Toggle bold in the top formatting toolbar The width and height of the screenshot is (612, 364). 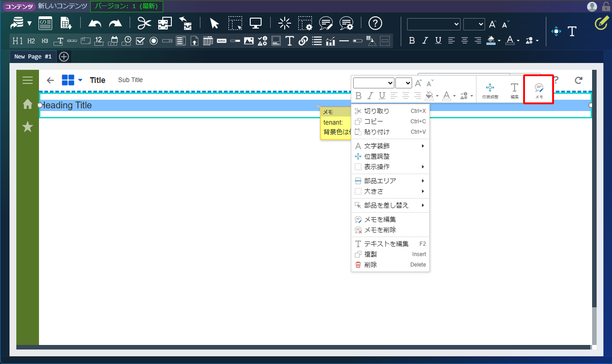[x=412, y=41]
